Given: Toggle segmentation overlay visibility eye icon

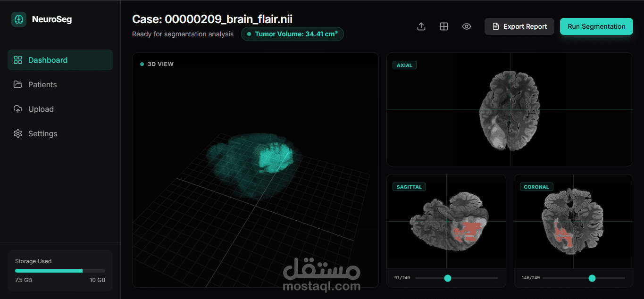Looking at the screenshot, I should click(x=467, y=26).
